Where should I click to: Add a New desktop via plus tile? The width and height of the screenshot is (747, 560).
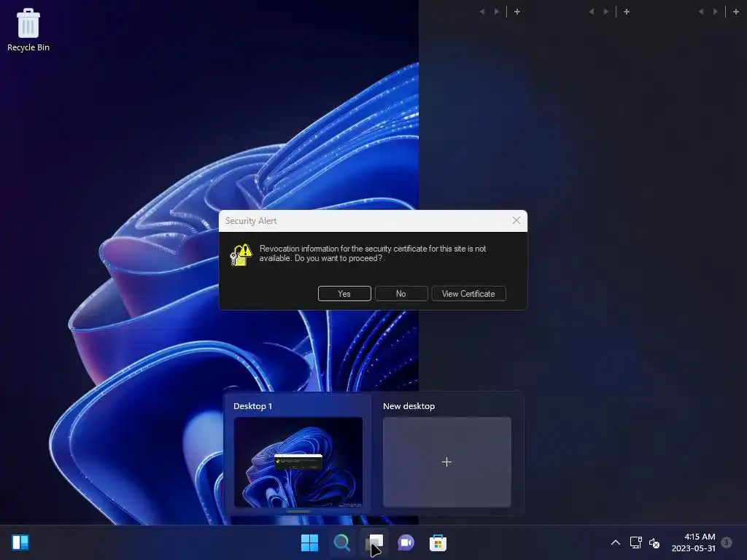click(447, 462)
